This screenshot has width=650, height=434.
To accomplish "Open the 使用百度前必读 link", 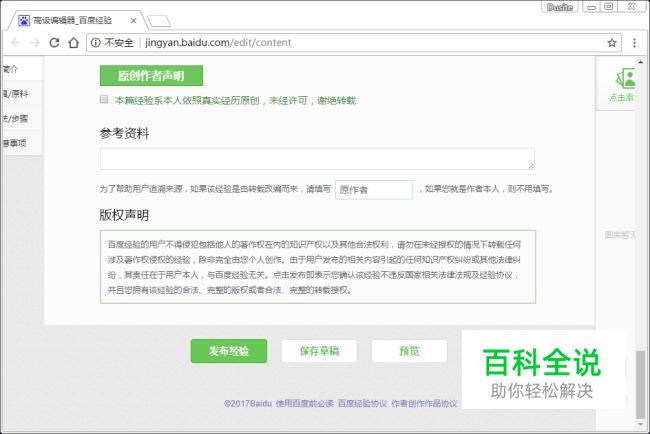I will tap(305, 403).
